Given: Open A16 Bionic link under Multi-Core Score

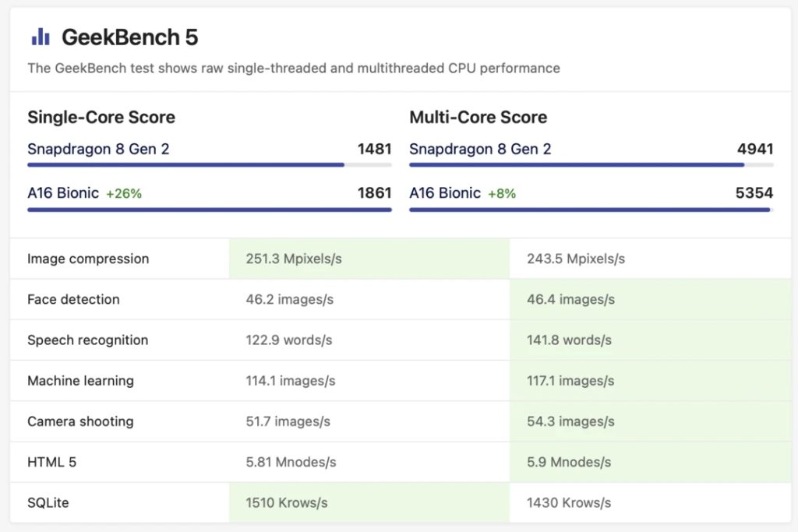Looking at the screenshot, I should [445, 192].
